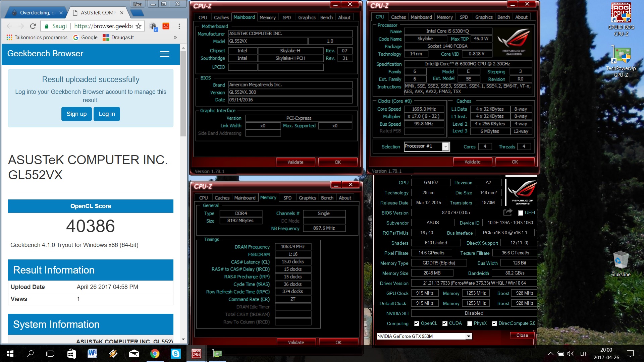Viewport: 644px width, 362px height.
Task: Toggle the UEFI checkbox in GPU-Z
Action: [521, 213]
